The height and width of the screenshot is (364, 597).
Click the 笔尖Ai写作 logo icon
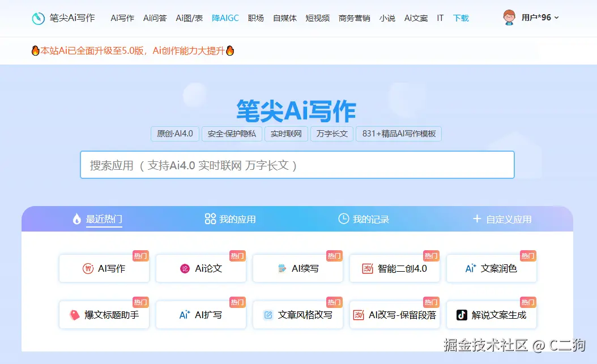click(x=38, y=18)
